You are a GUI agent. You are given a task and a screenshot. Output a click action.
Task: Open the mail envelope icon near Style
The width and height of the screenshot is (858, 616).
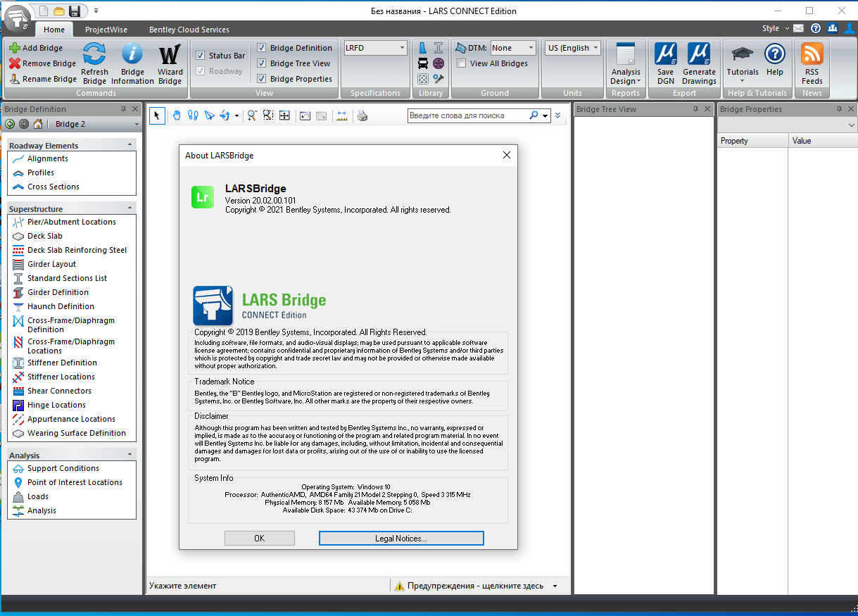point(797,28)
